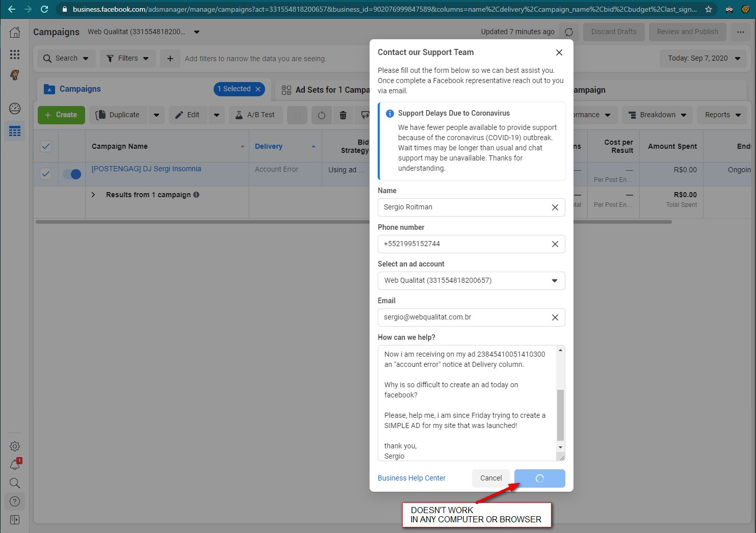756x533 pixels.
Task: Turn off the DJ Sergi Insomnia campaign switch
Action: pyautogui.click(x=72, y=174)
